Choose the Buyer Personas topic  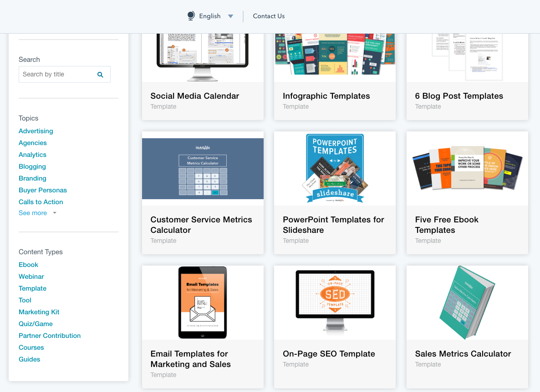(42, 190)
